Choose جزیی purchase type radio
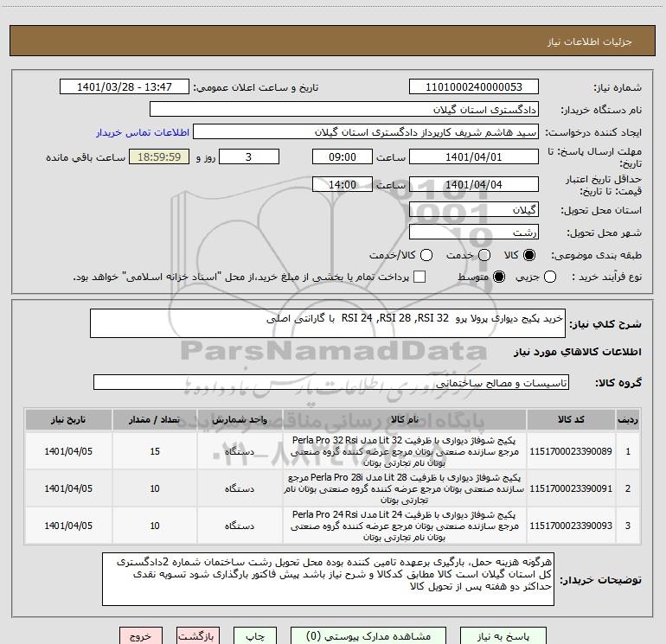Screen dimensions: 666x644 pyautogui.click(x=549, y=277)
